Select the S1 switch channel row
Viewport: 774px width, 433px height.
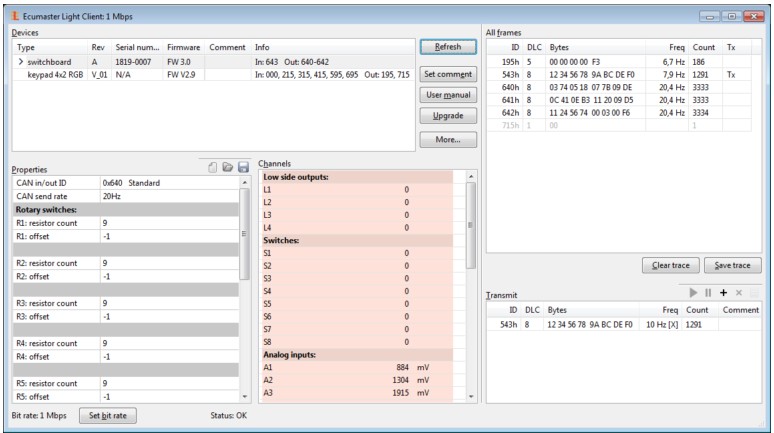coord(356,253)
